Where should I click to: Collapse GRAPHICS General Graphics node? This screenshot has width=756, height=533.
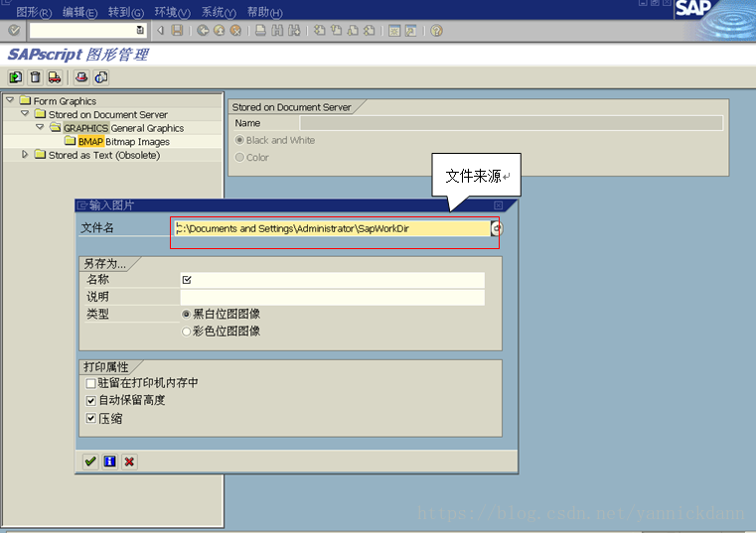(x=40, y=127)
